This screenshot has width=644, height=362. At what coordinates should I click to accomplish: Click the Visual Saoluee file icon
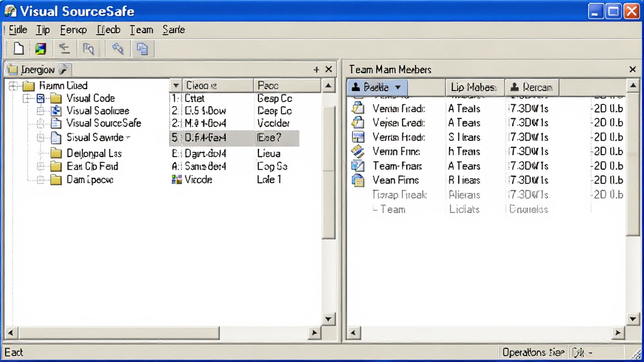(56, 111)
